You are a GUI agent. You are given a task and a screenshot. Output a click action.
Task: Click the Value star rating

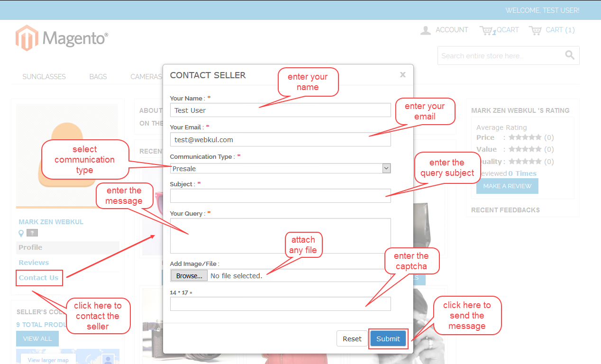point(525,149)
